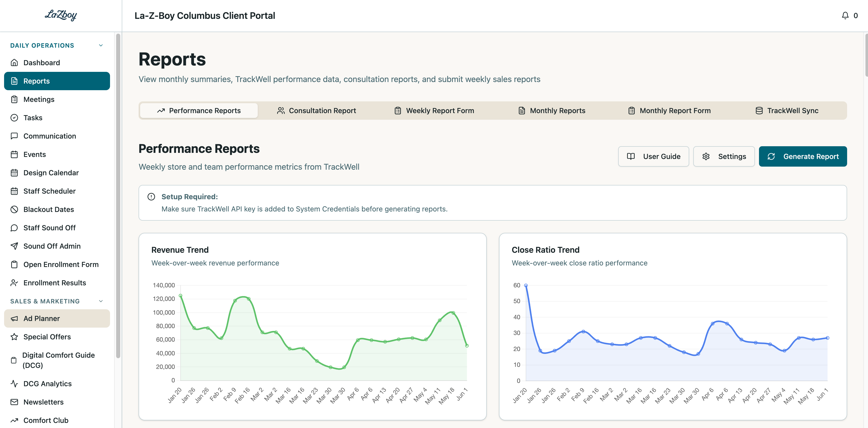Click the Reports document icon in sidebar
The image size is (868, 428).
point(14,81)
